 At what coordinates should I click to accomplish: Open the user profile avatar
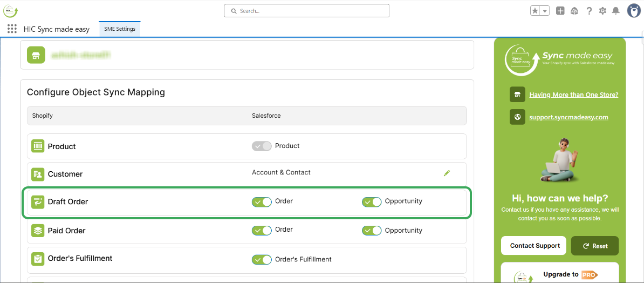[634, 11]
